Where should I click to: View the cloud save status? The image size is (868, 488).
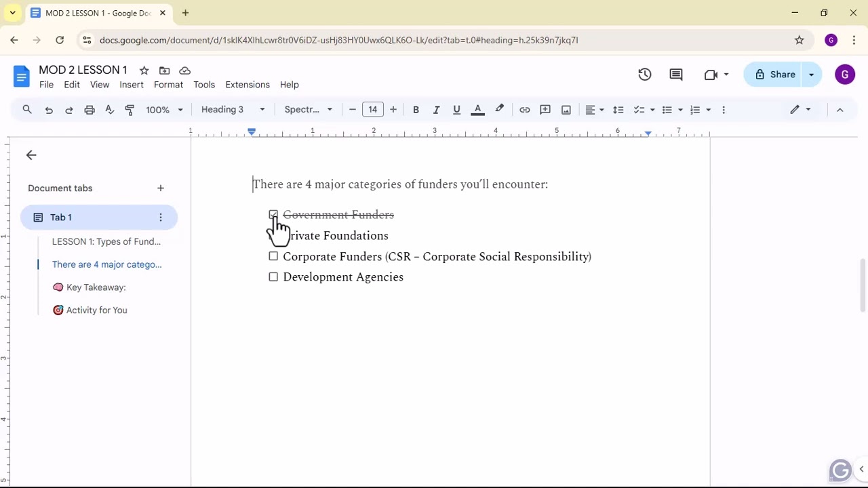coord(184,70)
